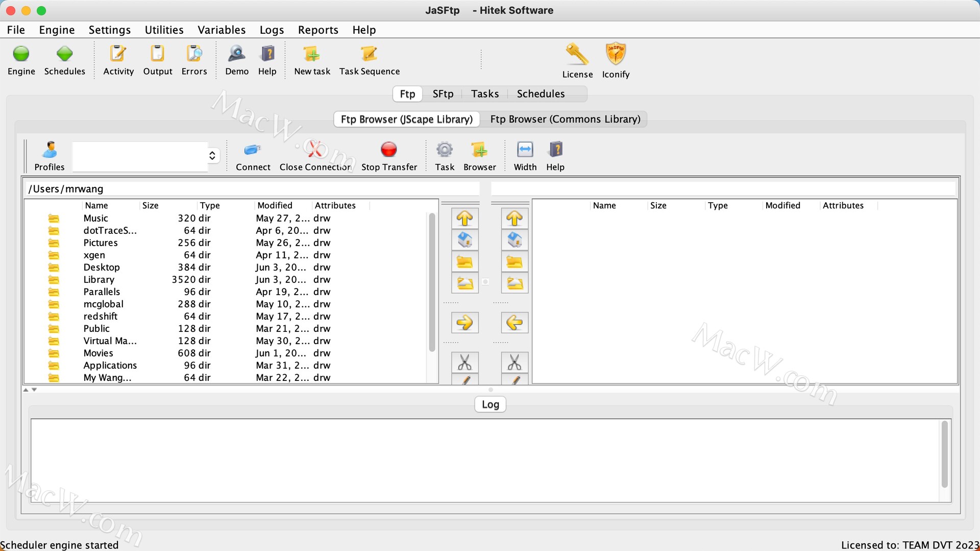This screenshot has height=551, width=980.
Task: Go up one remote directory (right up arrow)
Action: [514, 219]
